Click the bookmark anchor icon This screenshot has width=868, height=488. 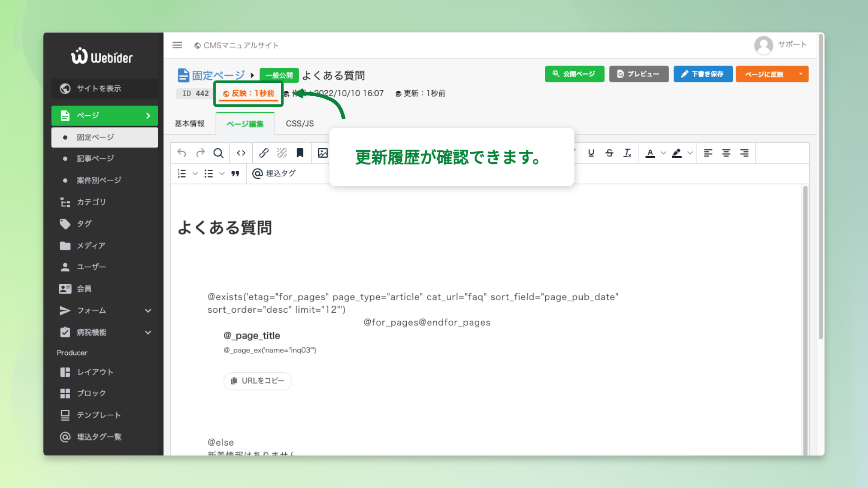[300, 153]
